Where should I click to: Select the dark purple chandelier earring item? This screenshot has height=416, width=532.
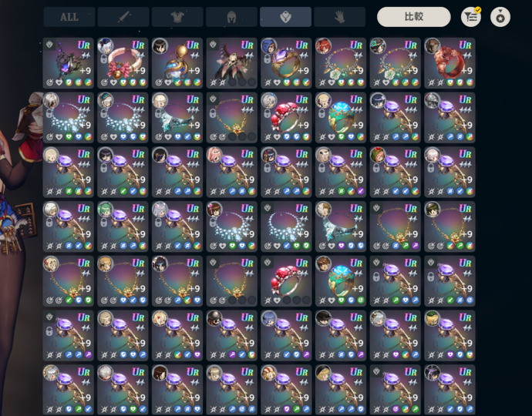[x=68, y=63]
